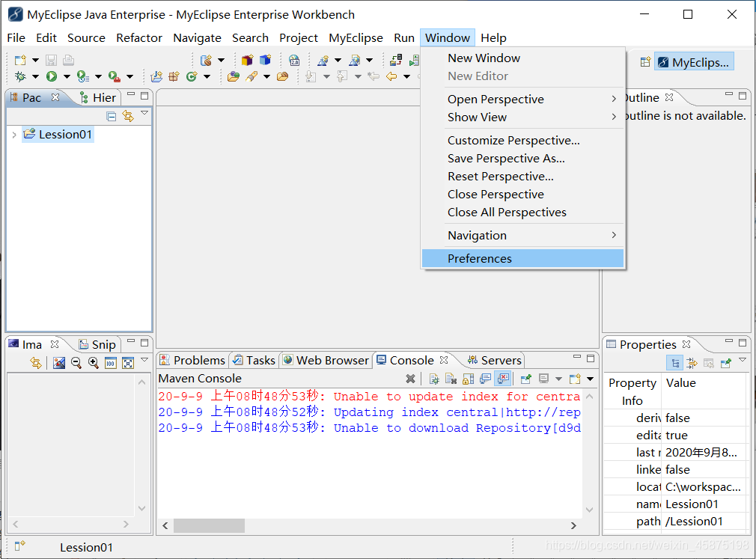Click the 100 percent actual size icon
Image resolution: width=756 pixels, height=559 pixels.
[x=111, y=363]
